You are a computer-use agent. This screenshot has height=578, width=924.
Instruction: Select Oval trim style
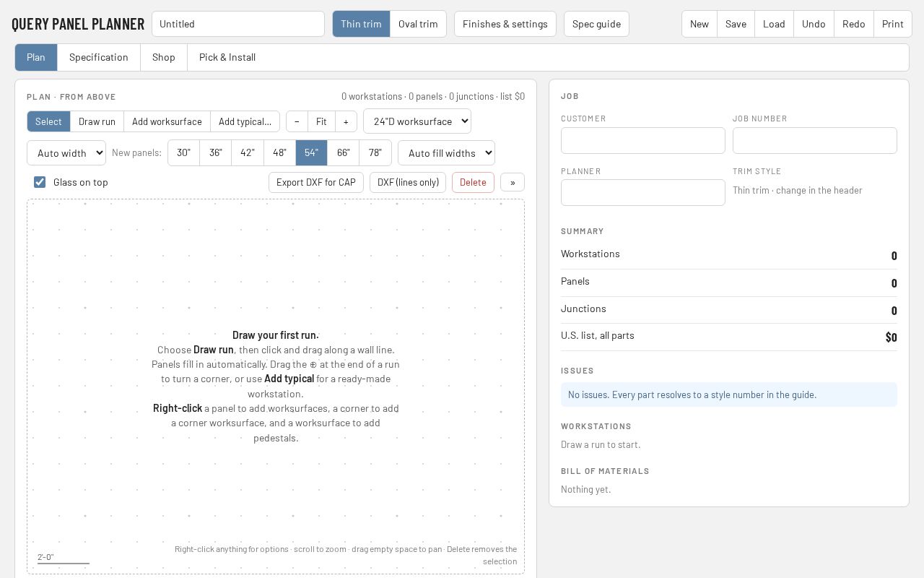click(x=418, y=24)
